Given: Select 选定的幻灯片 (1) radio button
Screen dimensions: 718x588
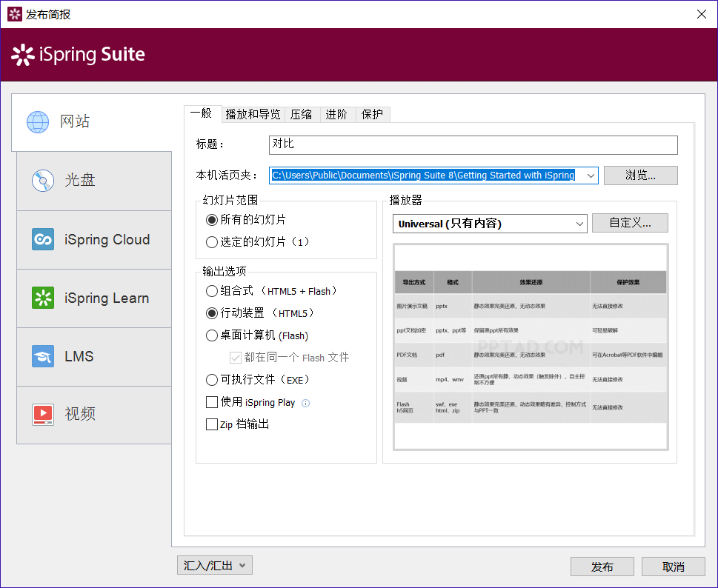Looking at the screenshot, I should pyautogui.click(x=212, y=242).
